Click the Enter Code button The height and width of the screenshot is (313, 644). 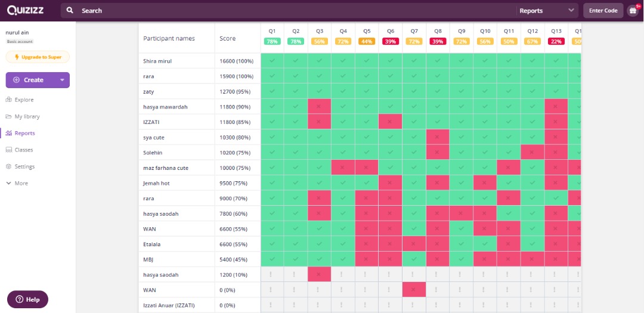pos(603,11)
